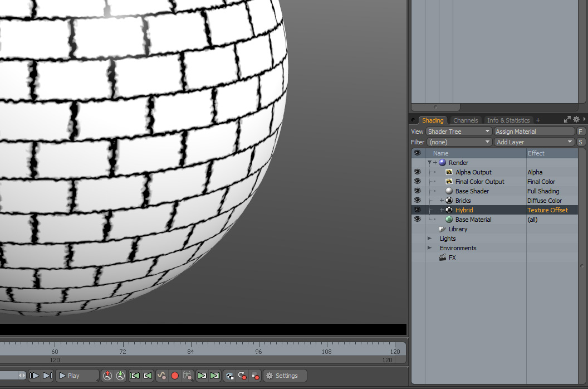This screenshot has height=389, width=588.
Task: Click the red record key button
Action: click(x=175, y=376)
